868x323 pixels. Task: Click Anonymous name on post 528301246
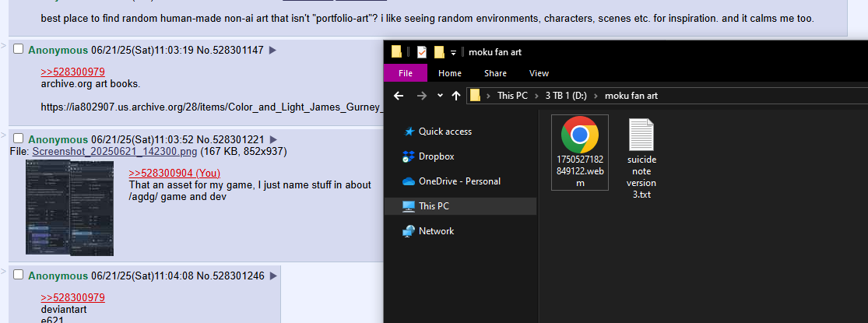pyautogui.click(x=58, y=276)
